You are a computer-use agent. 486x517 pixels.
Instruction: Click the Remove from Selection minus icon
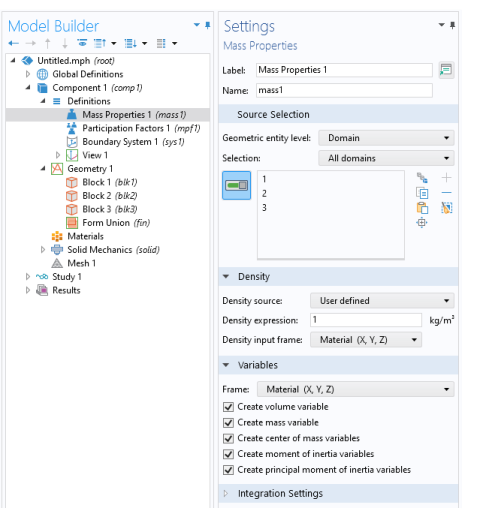pos(446,193)
